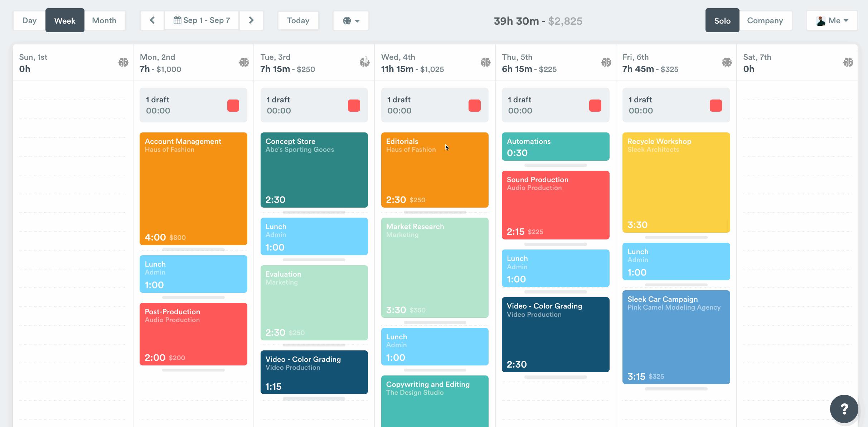Click red square on Friday's draft
Image resolution: width=868 pixels, height=427 pixels.
716,106
